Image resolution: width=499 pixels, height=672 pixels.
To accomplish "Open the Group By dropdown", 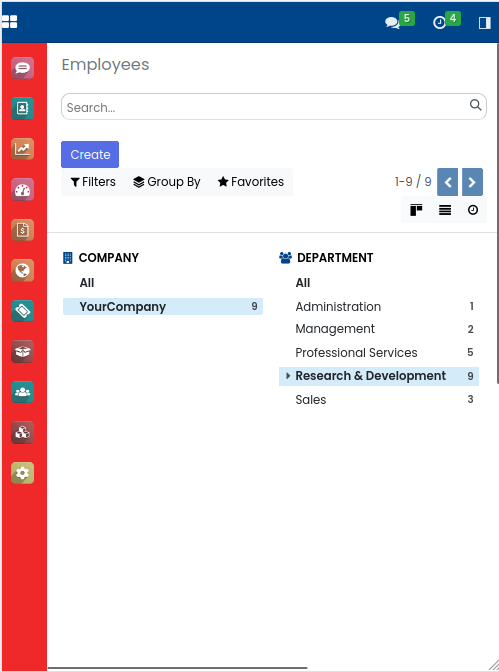I will [166, 182].
